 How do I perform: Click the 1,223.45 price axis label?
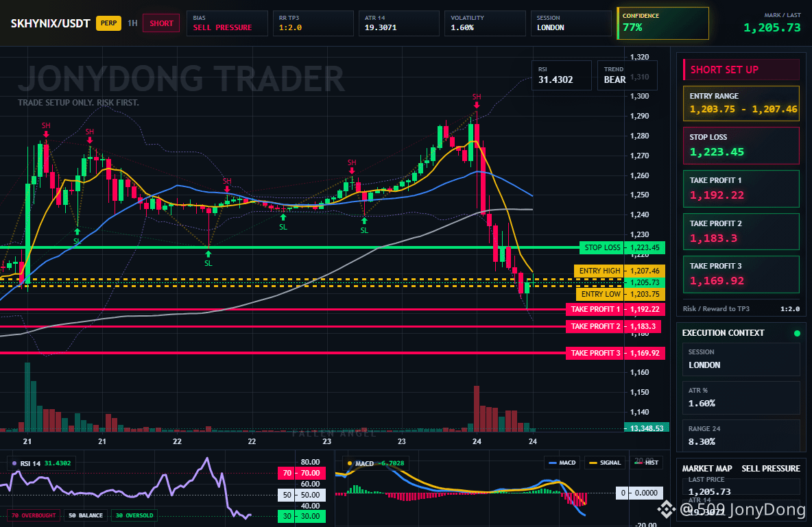point(645,247)
